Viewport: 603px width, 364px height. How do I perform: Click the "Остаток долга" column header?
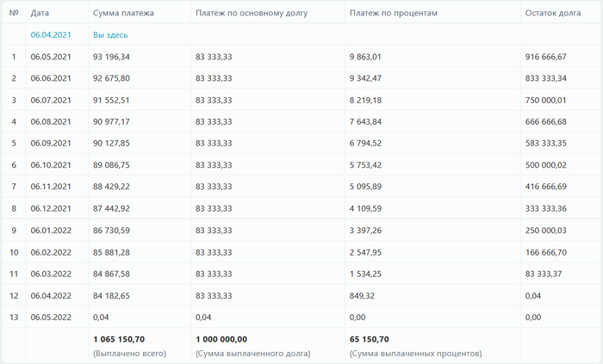552,14
